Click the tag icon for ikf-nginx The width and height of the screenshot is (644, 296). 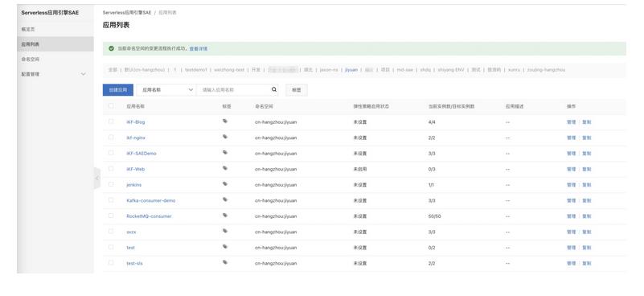click(x=225, y=137)
